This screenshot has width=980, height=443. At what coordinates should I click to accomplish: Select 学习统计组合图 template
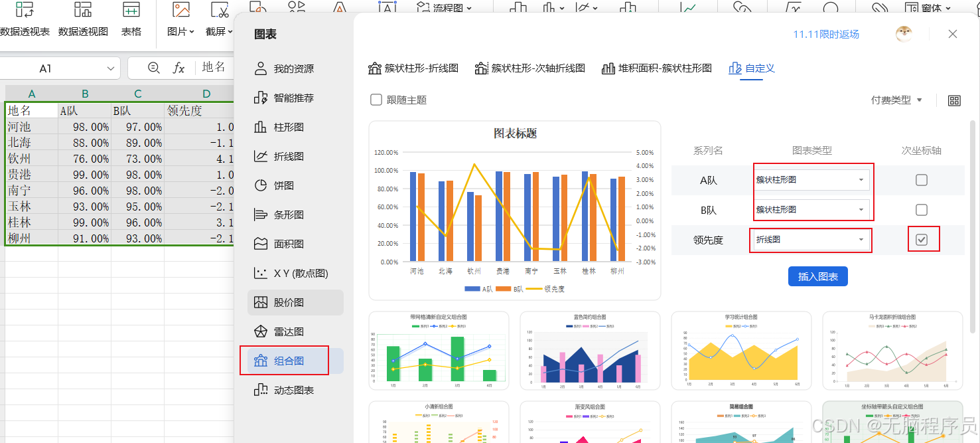pyautogui.click(x=741, y=351)
